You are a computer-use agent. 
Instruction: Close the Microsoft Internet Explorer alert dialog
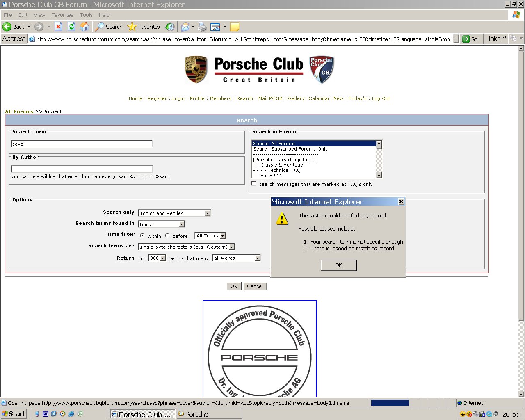tap(401, 201)
